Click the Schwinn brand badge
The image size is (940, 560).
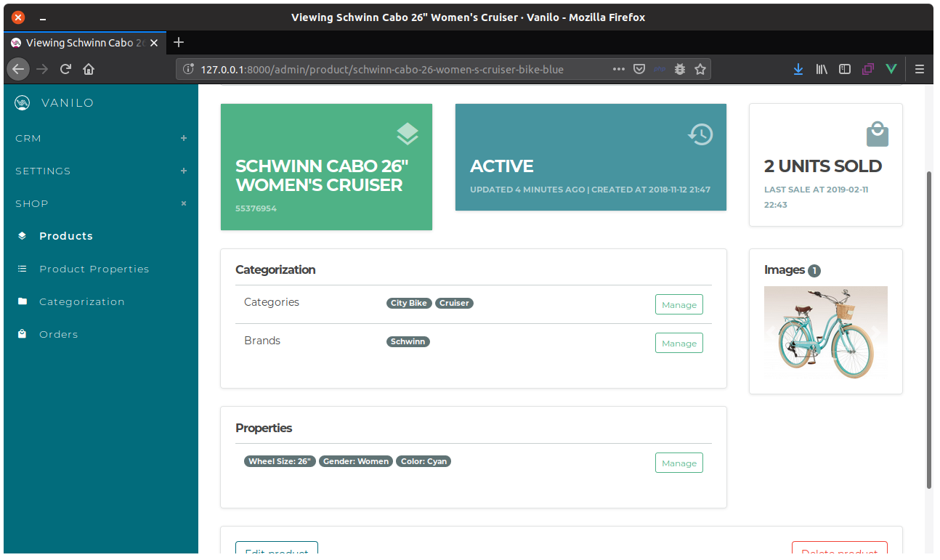[x=408, y=341]
